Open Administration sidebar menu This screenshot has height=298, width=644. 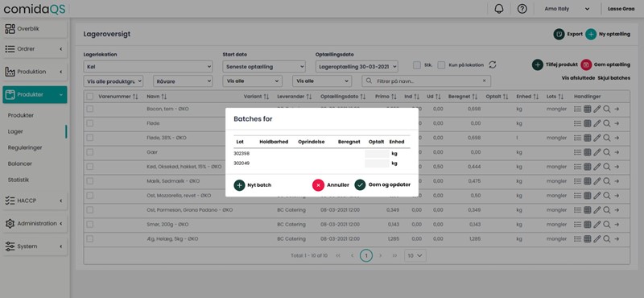[35, 224]
